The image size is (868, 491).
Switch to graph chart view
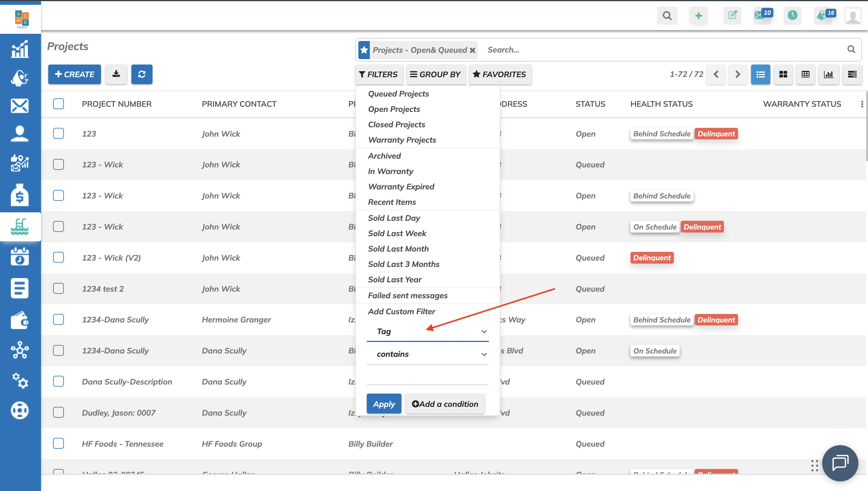tap(828, 74)
